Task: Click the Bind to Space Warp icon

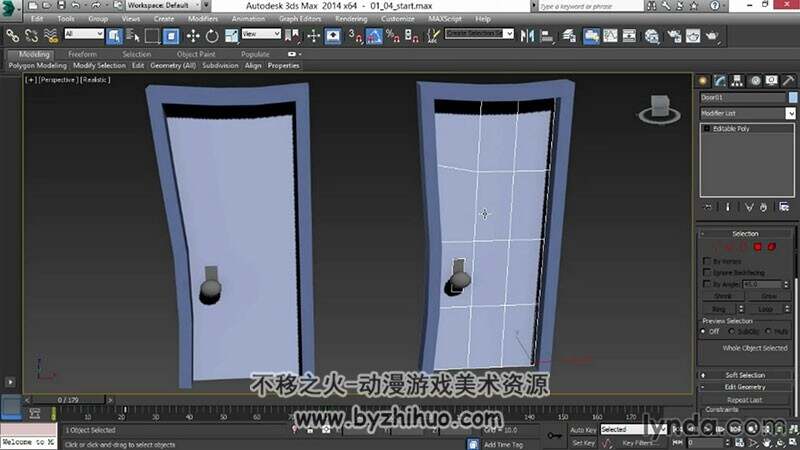Action: [51, 36]
